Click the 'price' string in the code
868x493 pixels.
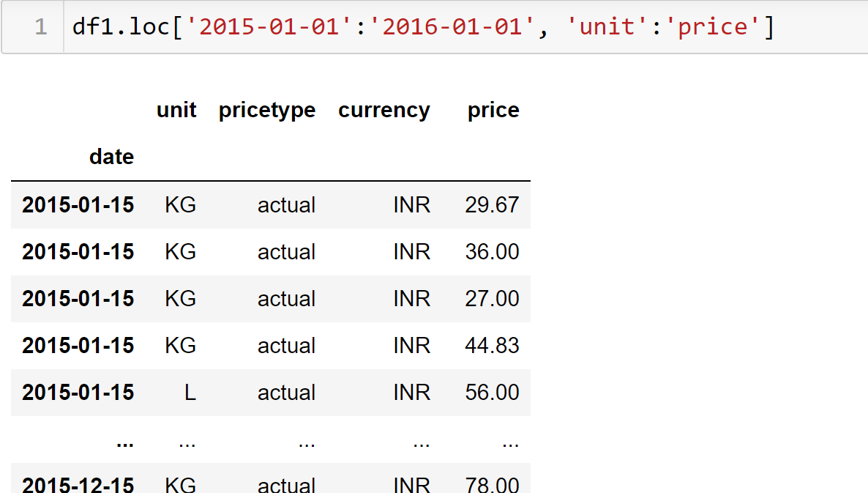click(x=714, y=28)
